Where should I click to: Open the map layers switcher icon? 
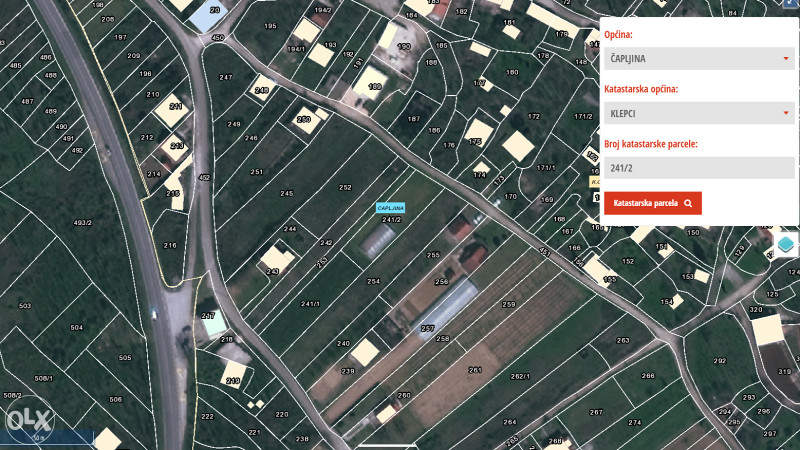tap(786, 244)
